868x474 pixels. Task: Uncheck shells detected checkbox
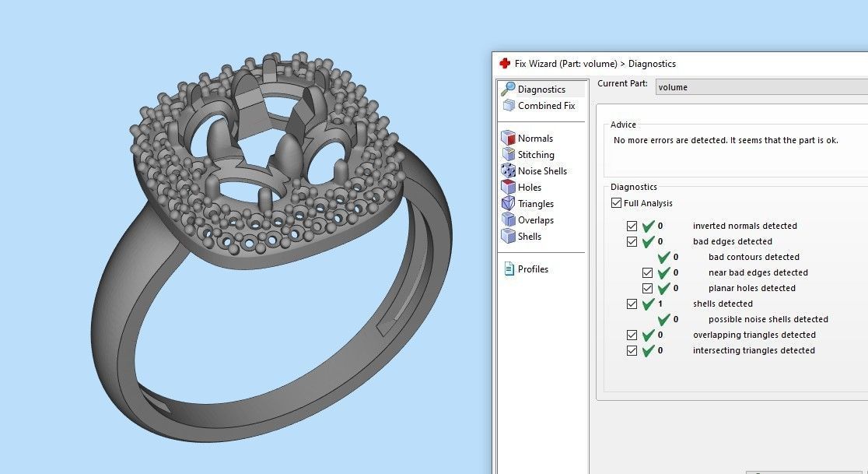click(632, 304)
